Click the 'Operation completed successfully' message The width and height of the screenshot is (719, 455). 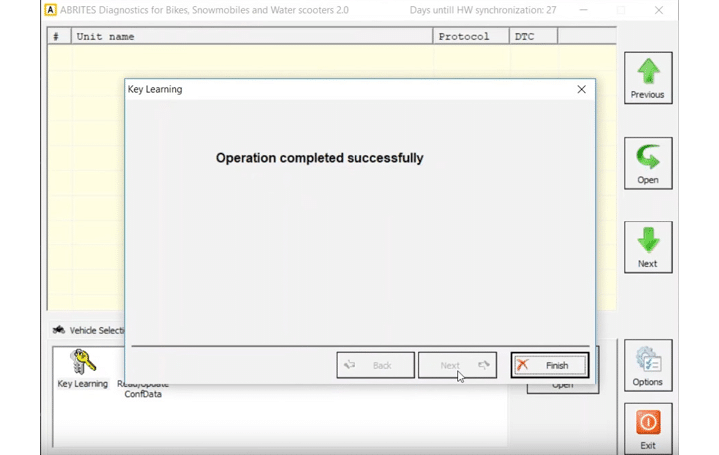coord(319,158)
